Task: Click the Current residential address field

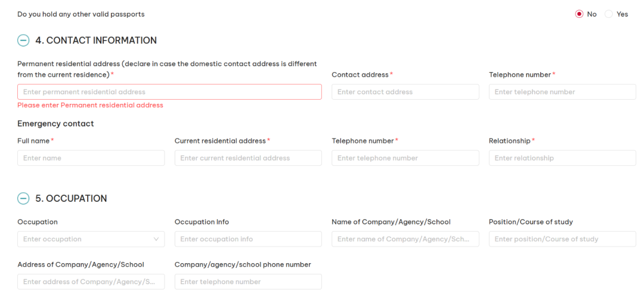Action: pyautogui.click(x=247, y=158)
